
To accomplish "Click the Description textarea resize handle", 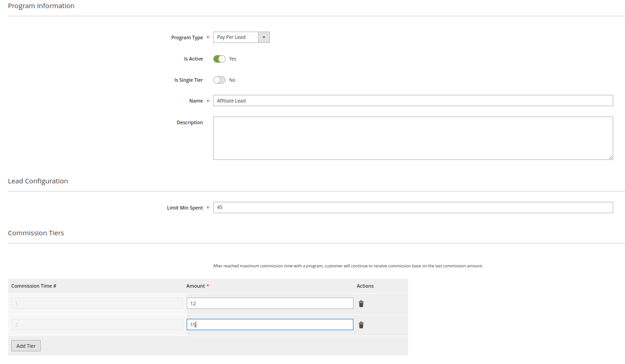I will [x=611, y=157].
